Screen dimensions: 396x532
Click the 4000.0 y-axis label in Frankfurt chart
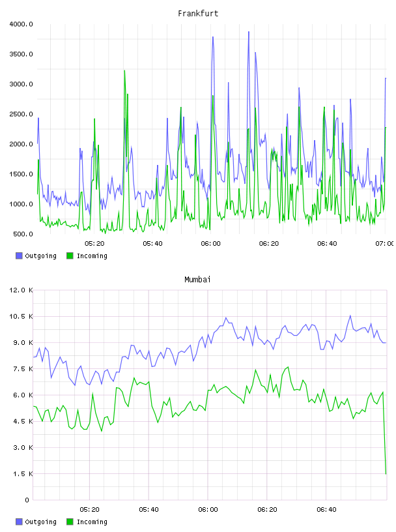pyautogui.click(x=21, y=24)
